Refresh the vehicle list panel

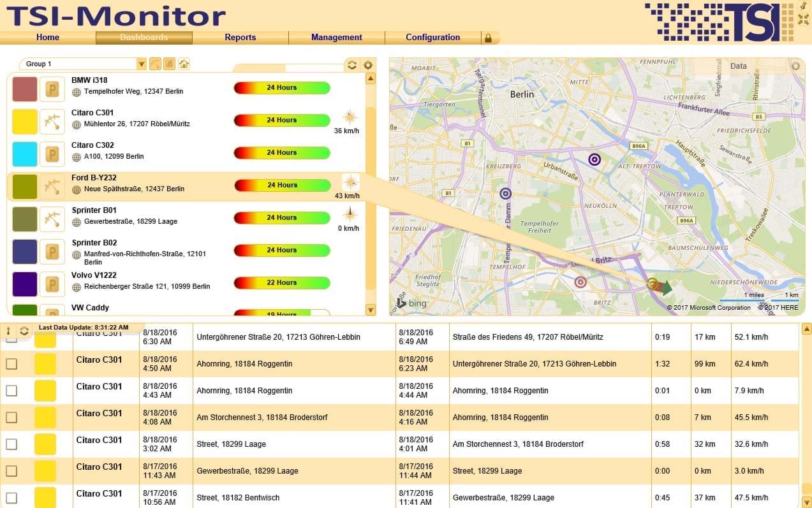(351, 65)
